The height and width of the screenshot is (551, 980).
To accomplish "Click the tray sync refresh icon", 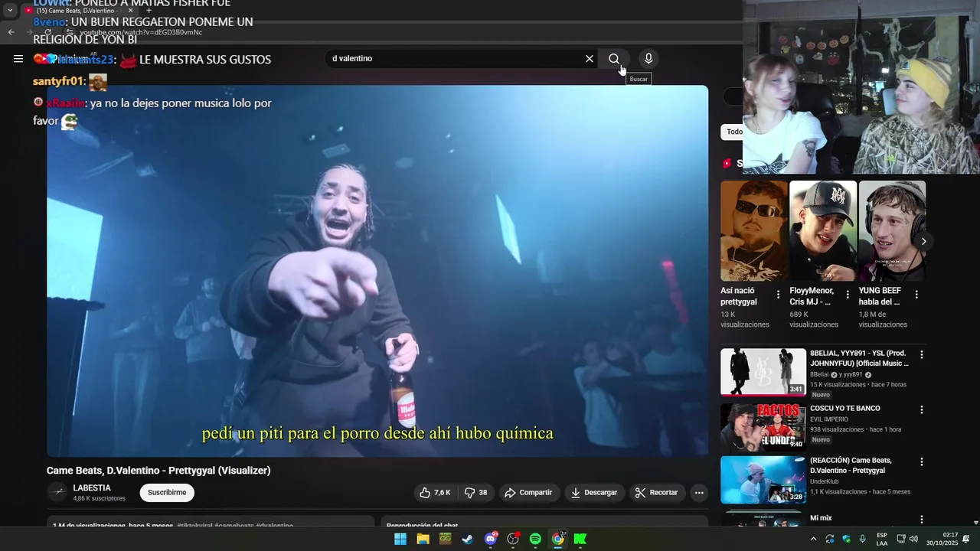I will pyautogui.click(x=830, y=539).
